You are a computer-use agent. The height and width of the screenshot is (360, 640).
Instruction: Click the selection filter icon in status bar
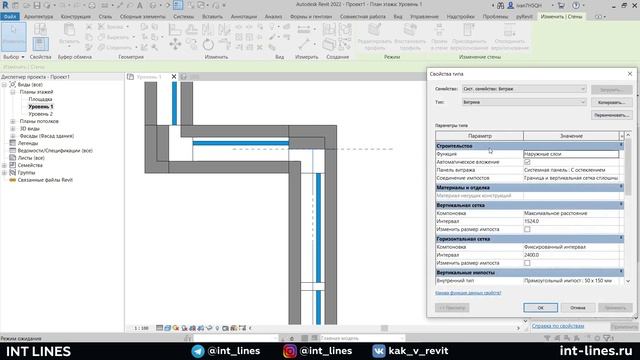607,338
